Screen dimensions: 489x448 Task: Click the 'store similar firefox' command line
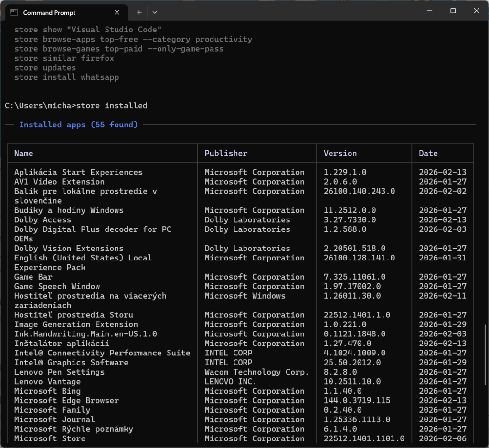63,58
